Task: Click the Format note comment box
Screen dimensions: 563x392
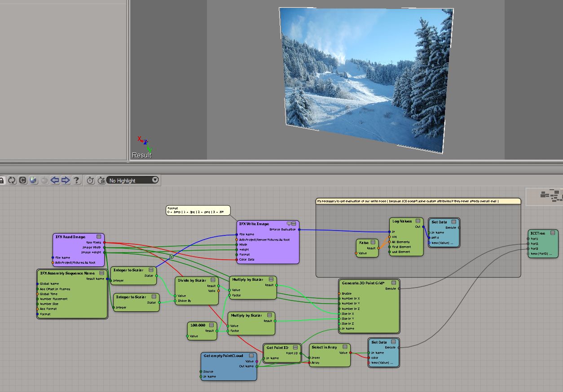Action: (198, 210)
